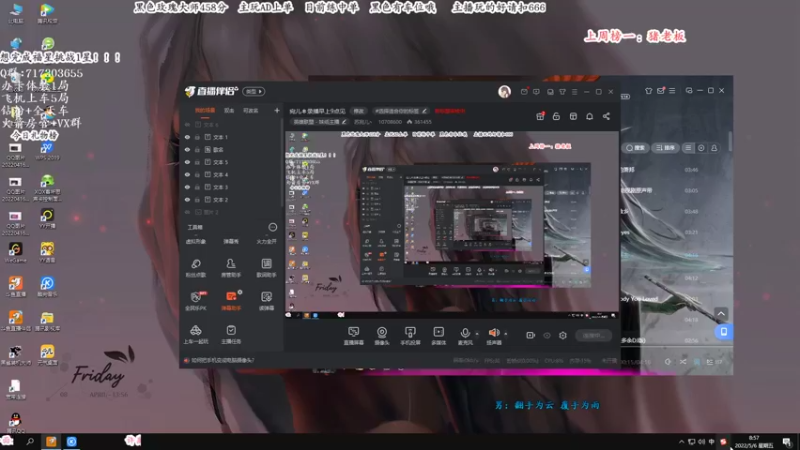Switch to the third scene tab
800x450 pixels.
click(251, 111)
